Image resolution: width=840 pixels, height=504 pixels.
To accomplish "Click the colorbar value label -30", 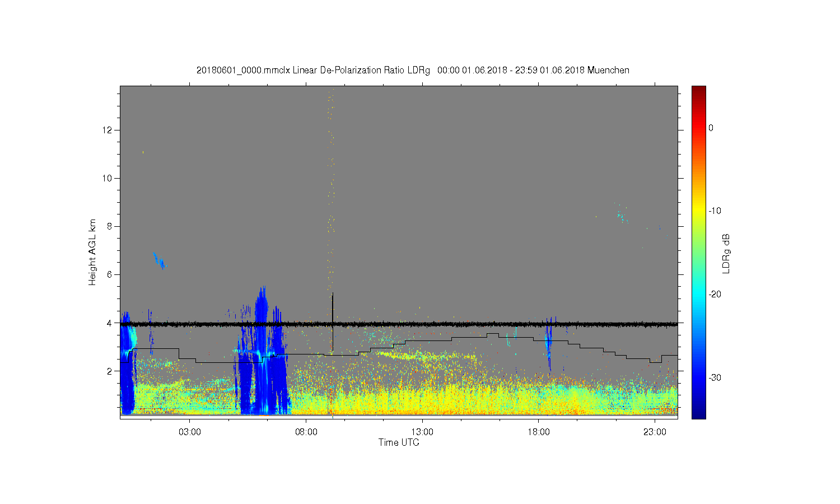I will pos(715,378).
